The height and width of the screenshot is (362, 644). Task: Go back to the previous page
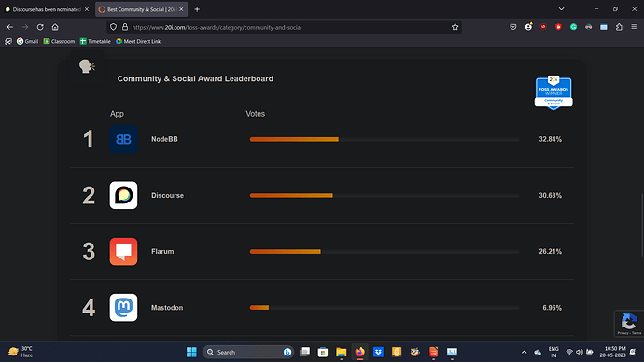10,27
